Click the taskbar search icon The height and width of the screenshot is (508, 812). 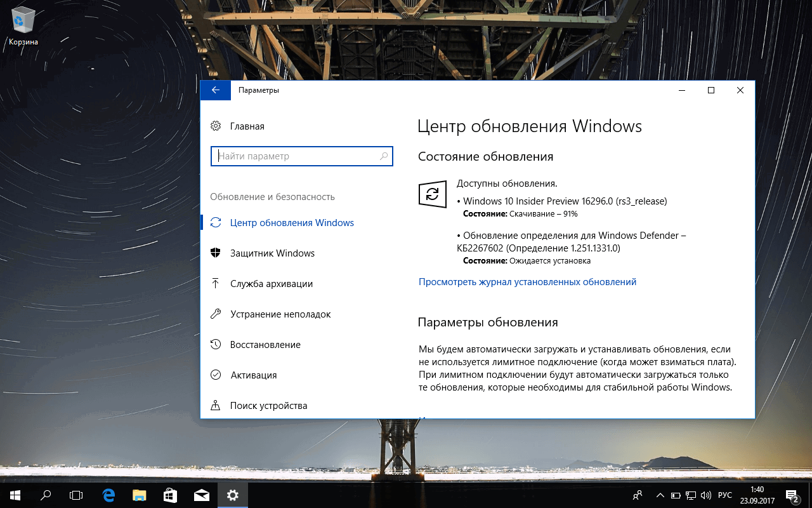point(45,495)
